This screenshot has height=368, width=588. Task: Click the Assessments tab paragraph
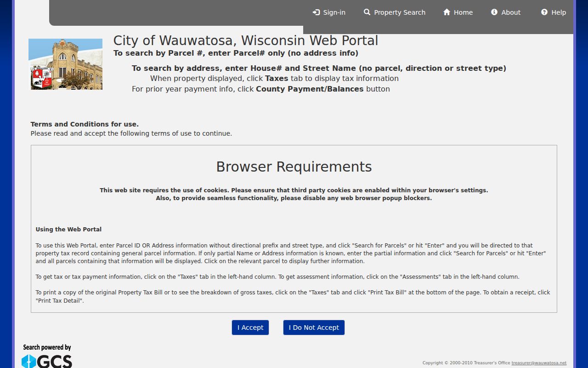pos(277,277)
